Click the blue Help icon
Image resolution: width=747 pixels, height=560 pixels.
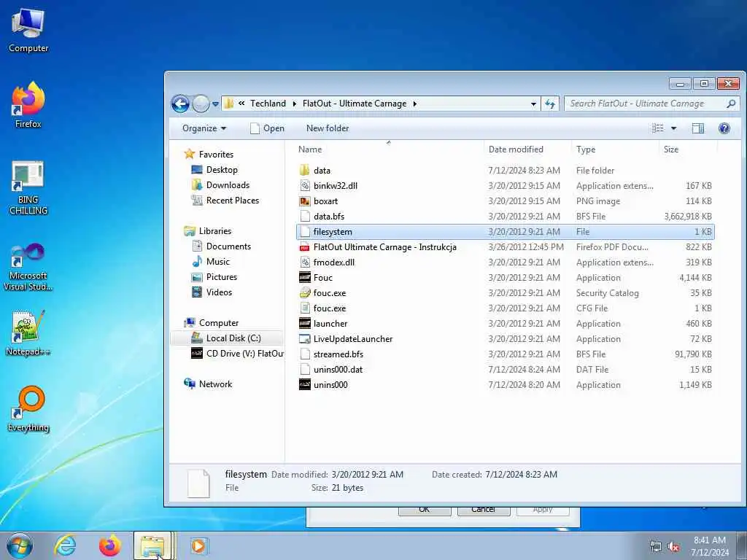point(724,128)
